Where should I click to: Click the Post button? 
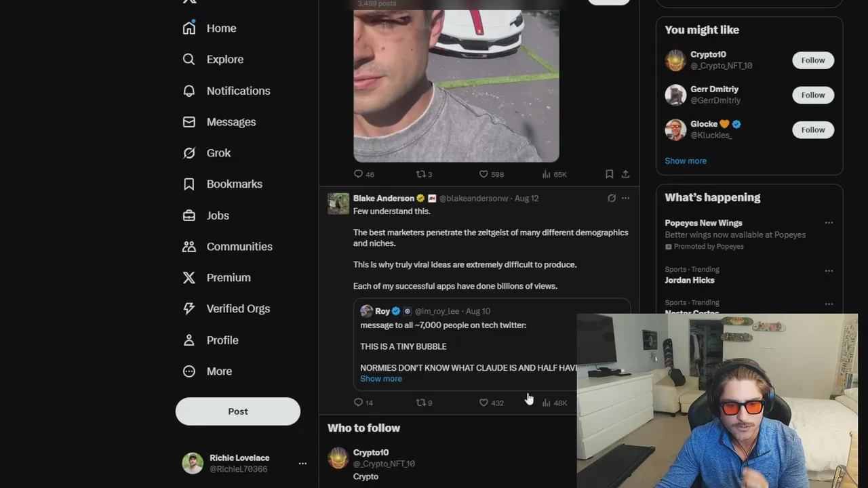click(238, 411)
